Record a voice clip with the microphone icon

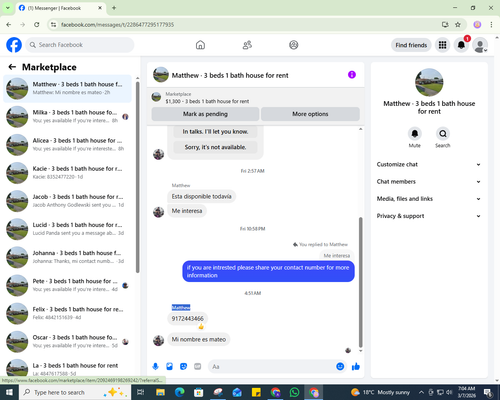click(155, 367)
